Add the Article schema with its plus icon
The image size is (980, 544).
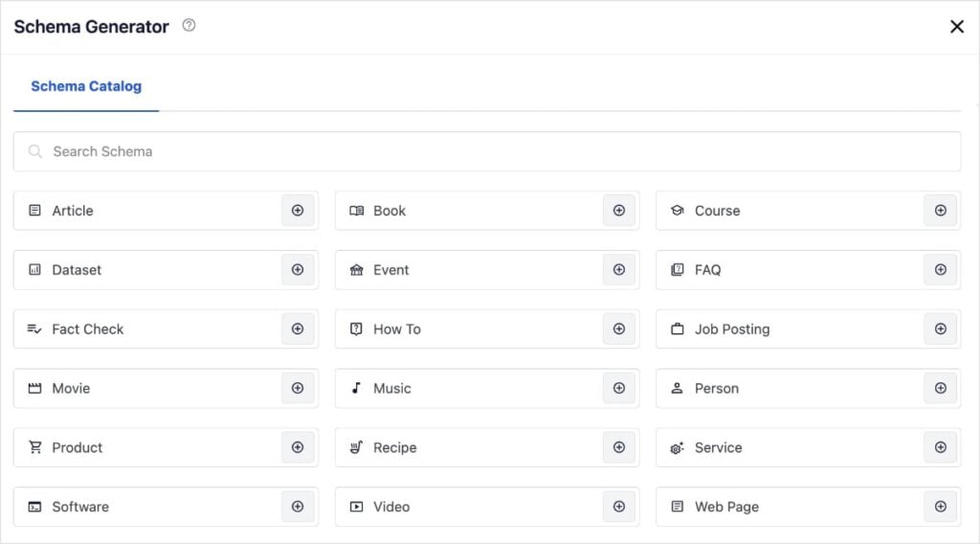click(x=298, y=211)
